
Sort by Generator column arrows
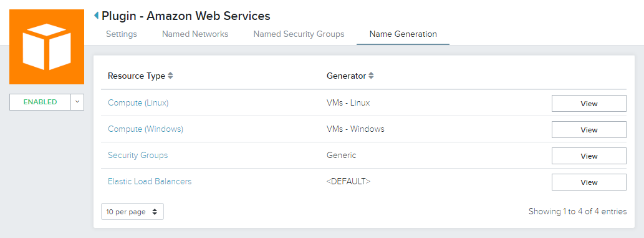[371, 76]
